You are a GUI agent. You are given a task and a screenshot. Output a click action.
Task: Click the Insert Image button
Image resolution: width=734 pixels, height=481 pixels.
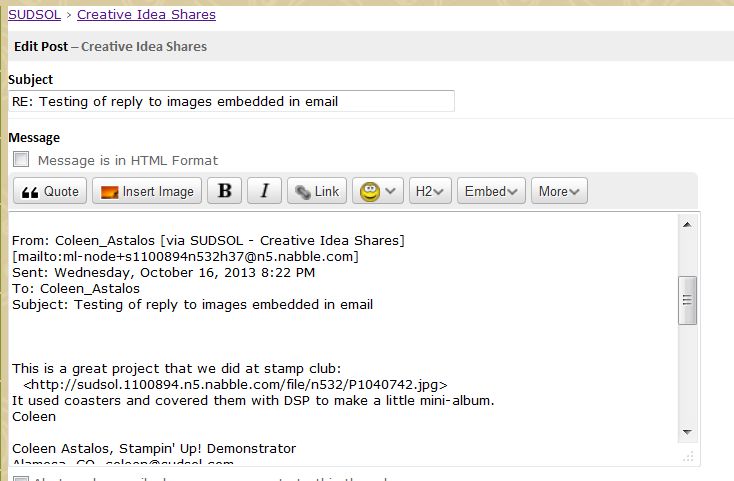(147, 191)
